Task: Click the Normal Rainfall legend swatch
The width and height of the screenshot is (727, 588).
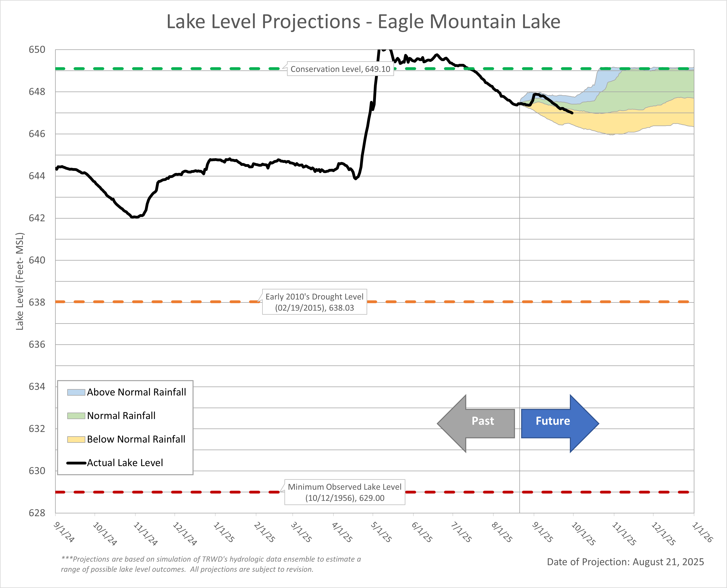Action: coord(76,416)
